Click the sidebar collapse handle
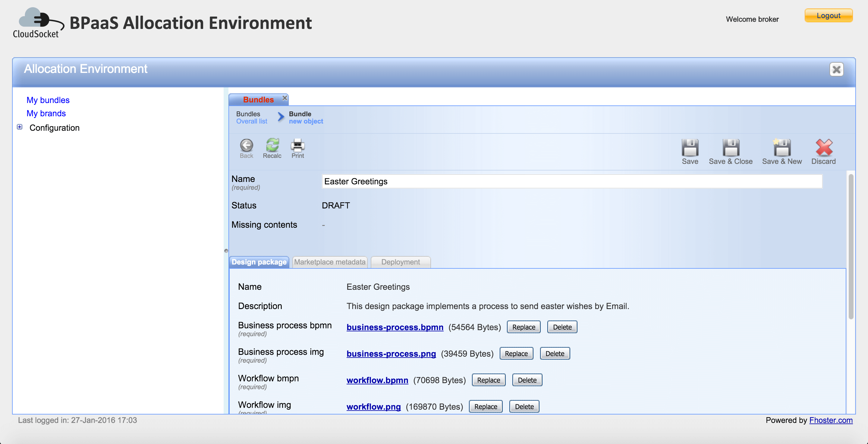Image resolution: width=868 pixels, height=444 pixels. [226, 251]
